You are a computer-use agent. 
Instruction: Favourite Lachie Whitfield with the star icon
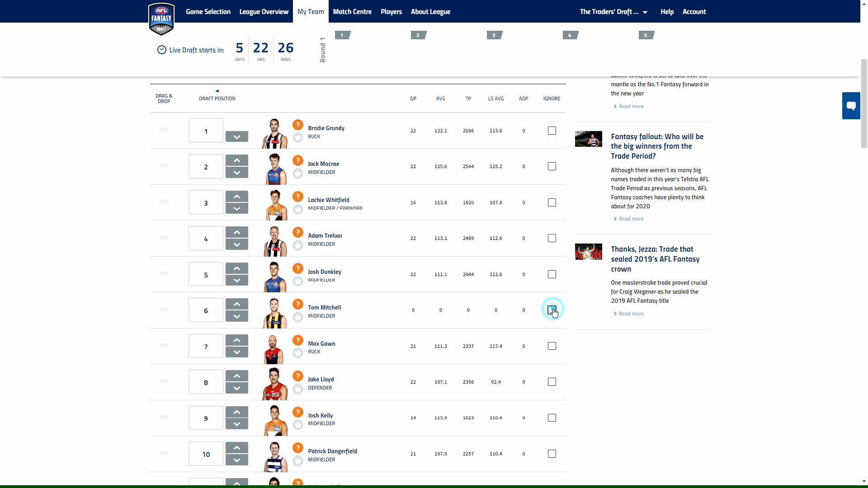click(297, 209)
